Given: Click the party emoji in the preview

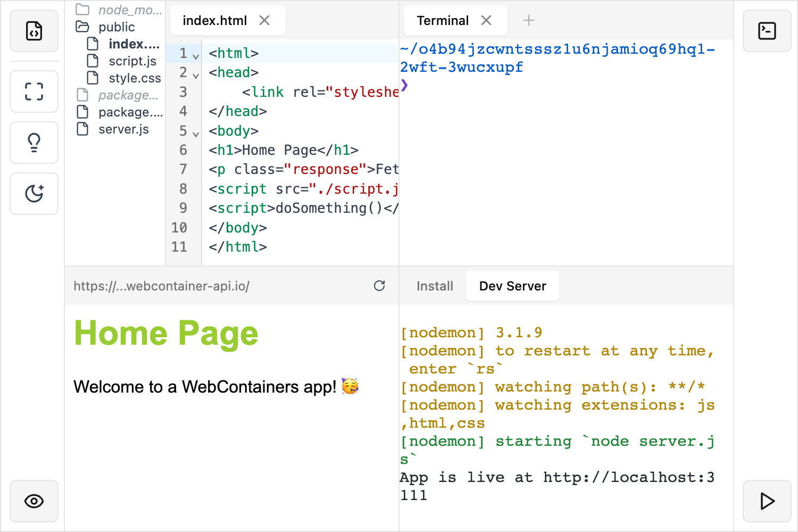Looking at the screenshot, I should pyautogui.click(x=350, y=386).
